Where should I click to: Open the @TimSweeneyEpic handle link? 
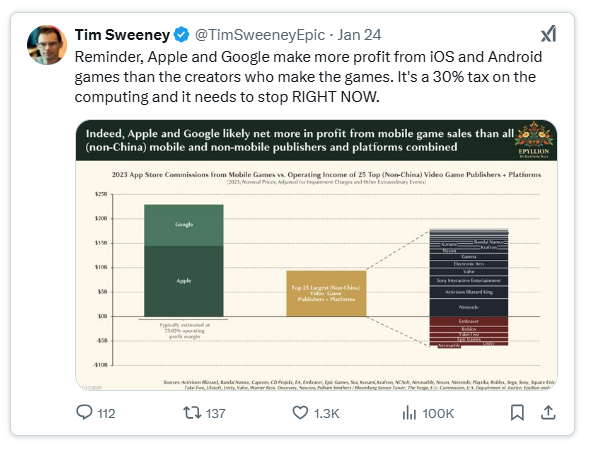tap(260, 35)
